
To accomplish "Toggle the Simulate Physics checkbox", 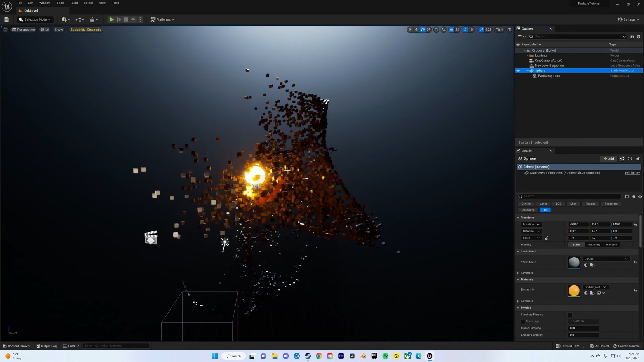I will [x=570, y=315].
